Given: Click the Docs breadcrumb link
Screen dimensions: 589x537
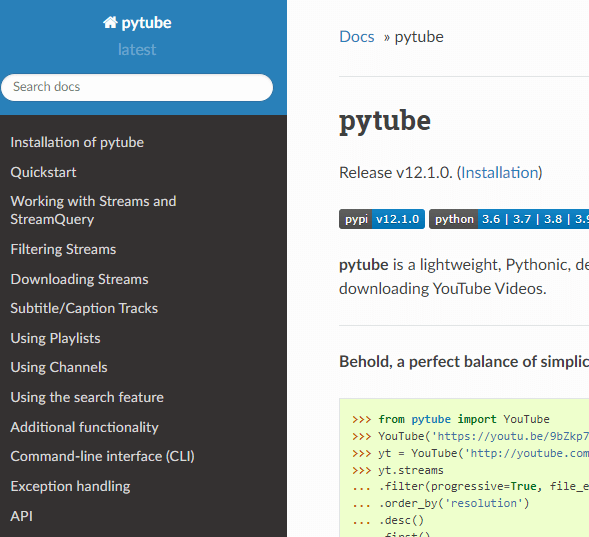Looking at the screenshot, I should click(x=357, y=37).
